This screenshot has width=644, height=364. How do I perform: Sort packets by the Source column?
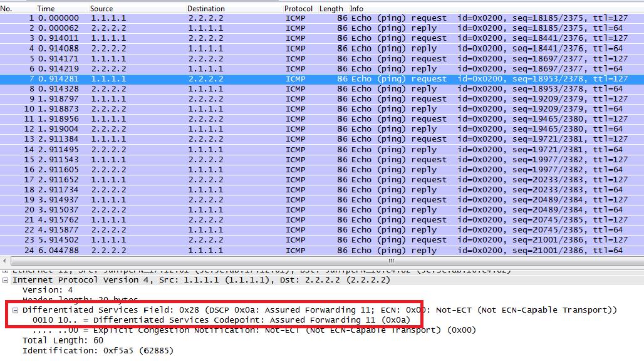tap(101, 9)
